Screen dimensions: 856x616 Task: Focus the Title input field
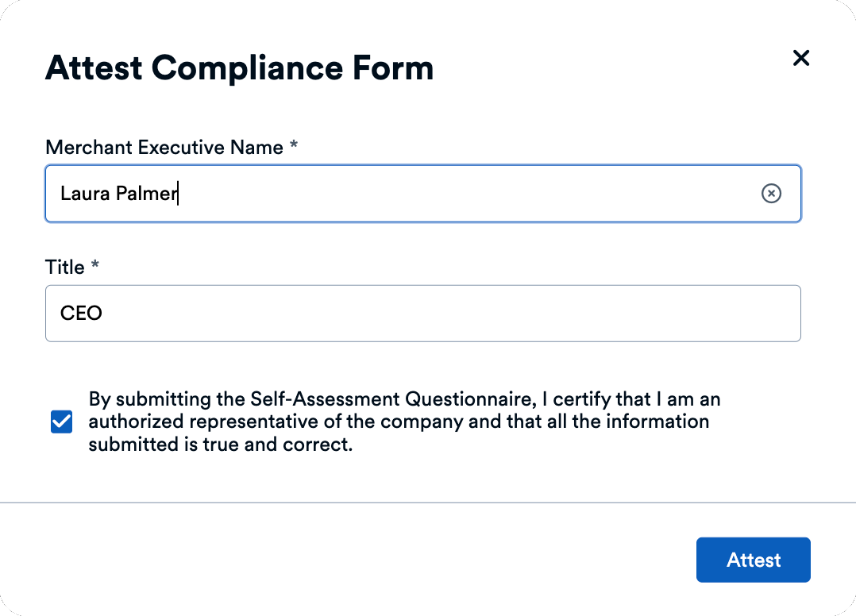coord(422,314)
